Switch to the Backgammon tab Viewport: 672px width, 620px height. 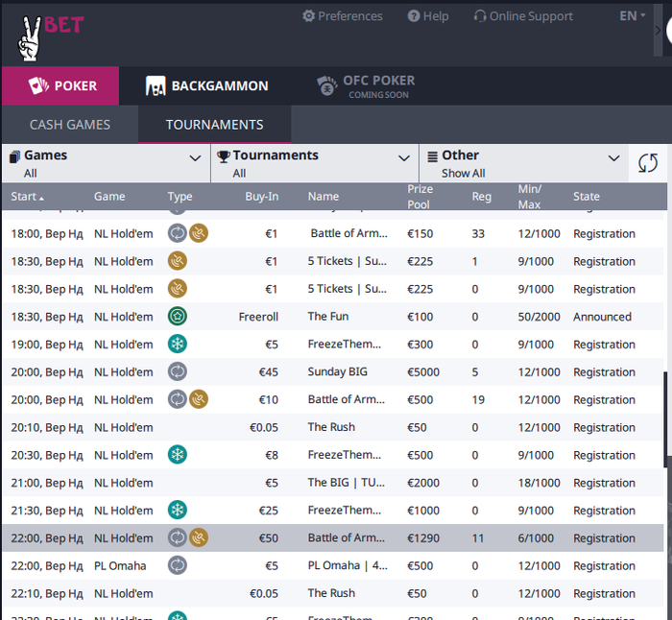pyautogui.click(x=206, y=85)
